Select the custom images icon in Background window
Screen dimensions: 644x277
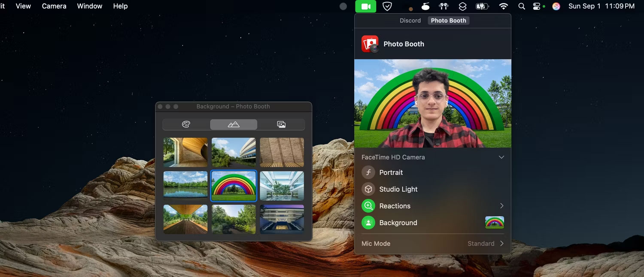click(x=282, y=124)
